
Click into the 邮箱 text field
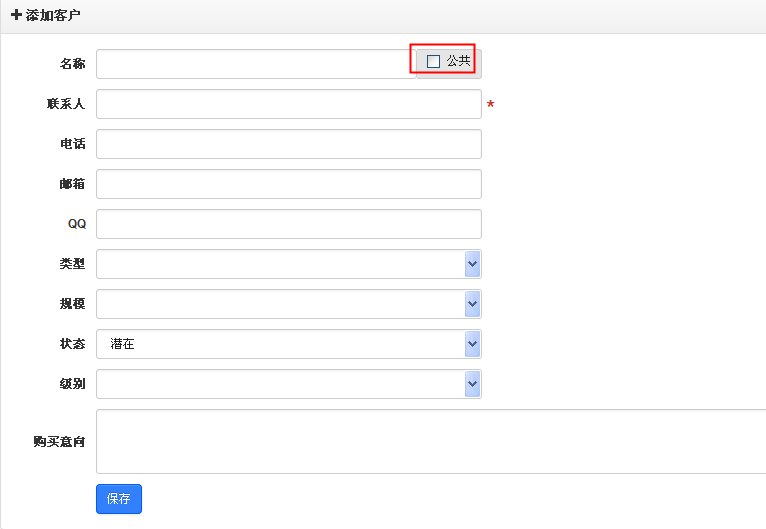(289, 184)
